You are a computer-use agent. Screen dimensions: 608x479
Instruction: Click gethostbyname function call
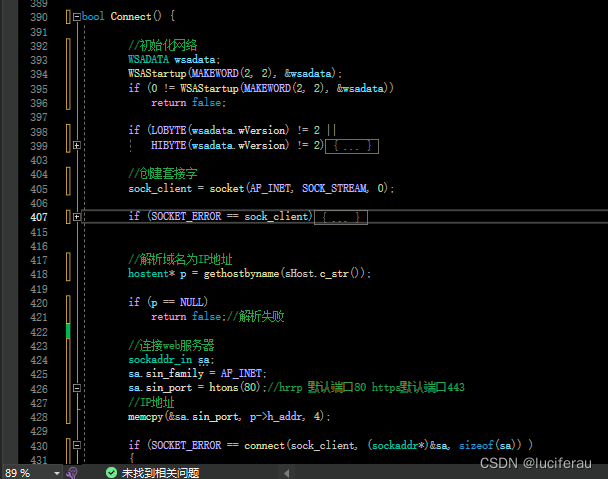241,274
